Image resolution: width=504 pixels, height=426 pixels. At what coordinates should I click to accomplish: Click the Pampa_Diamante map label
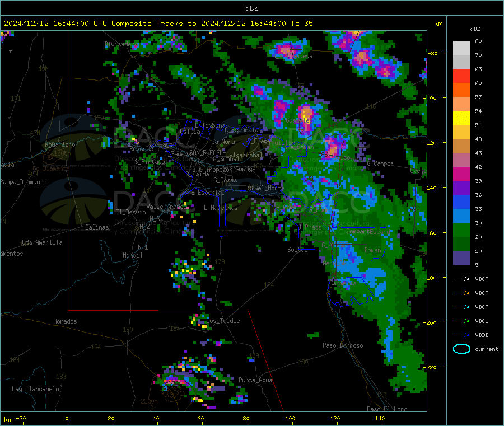(24, 182)
